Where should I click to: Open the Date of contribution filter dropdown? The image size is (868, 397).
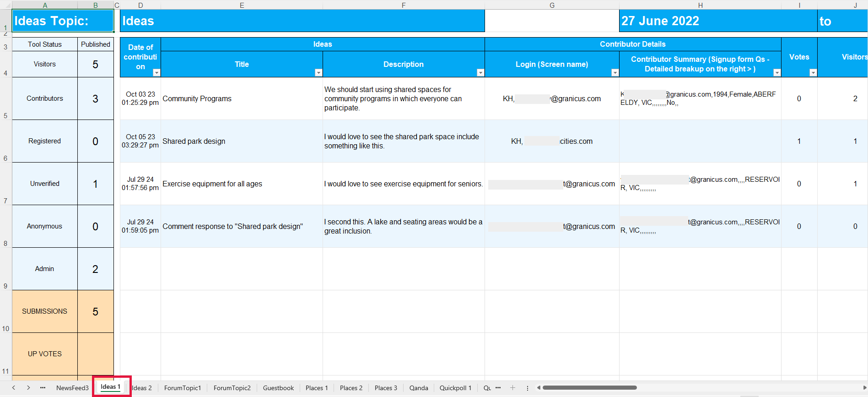tap(156, 72)
